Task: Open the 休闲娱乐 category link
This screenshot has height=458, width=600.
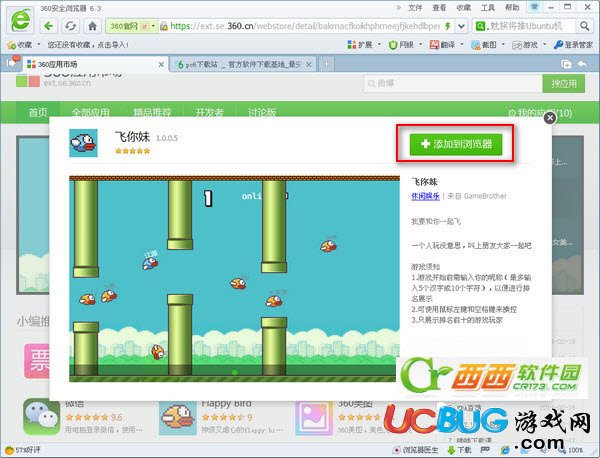Action: click(425, 196)
